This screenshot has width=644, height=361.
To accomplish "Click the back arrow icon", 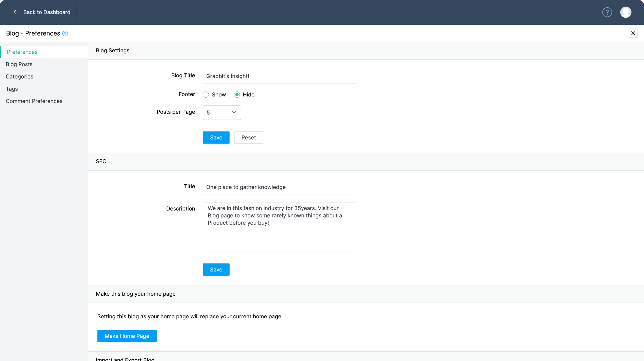I will tap(16, 12).
